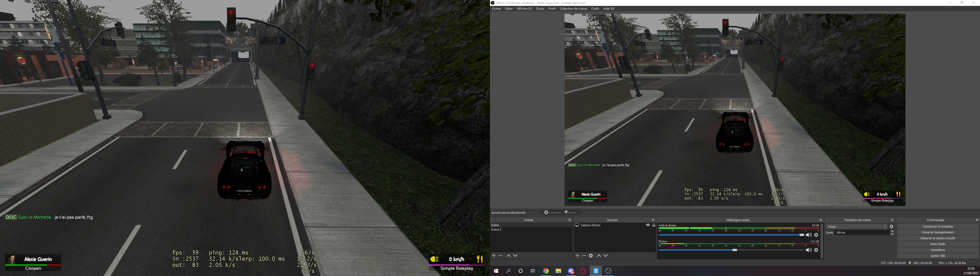Pop out the Scènes dock
Screen dimensions: 980x276
[x=570, y=220]
